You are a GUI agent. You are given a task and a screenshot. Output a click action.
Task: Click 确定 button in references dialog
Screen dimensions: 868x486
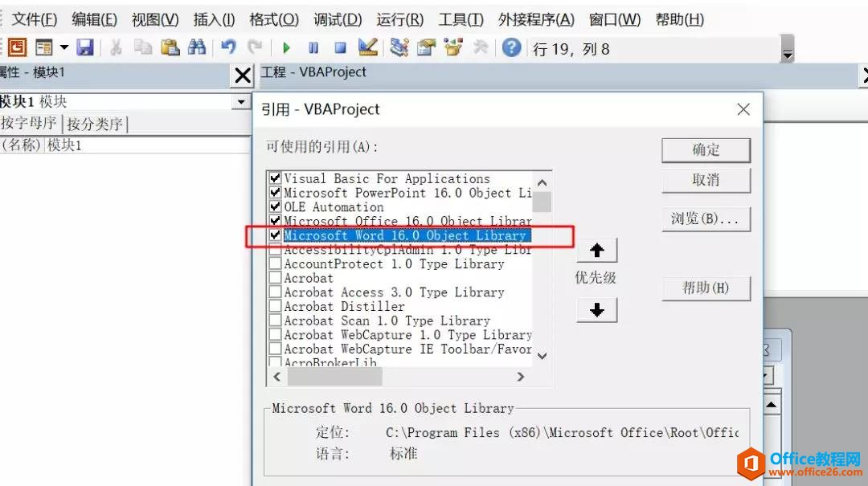[706, 150]
